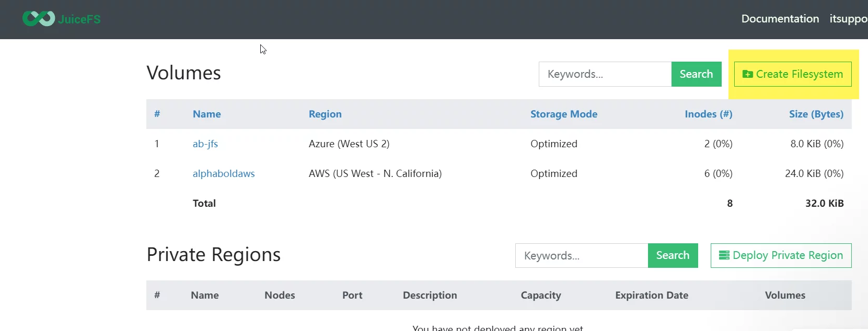Image resolution: width=868 pixels, height=331 pixels.
Task: Select the 24.0 KiB (0%) size value
Action: pos(814,173)
